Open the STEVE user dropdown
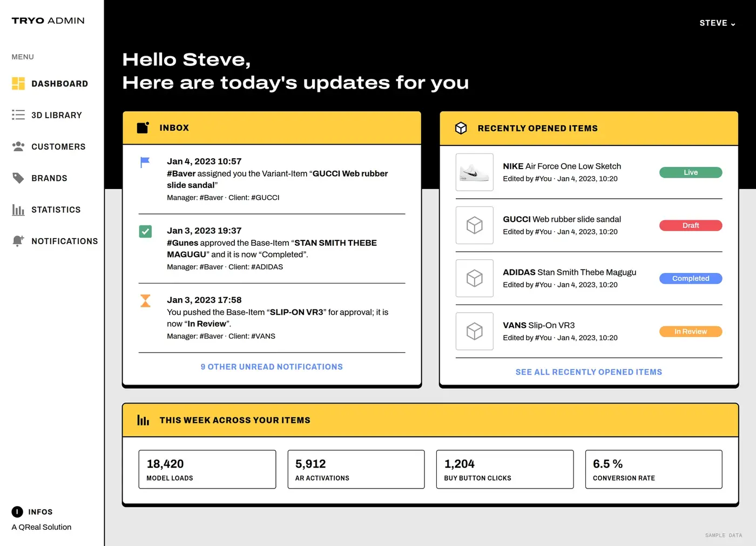The width and height of the screenshot is (756, 546). click(x=717, y=23)
